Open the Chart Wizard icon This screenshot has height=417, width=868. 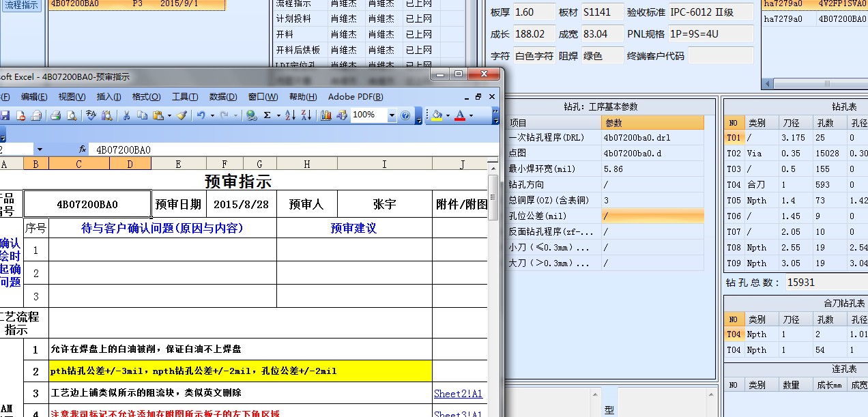pos(326,115)
